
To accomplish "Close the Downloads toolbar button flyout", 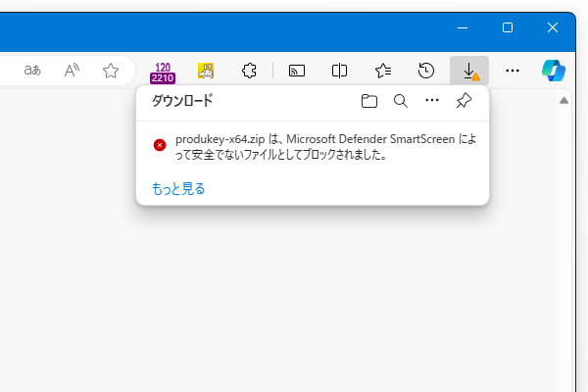I will pyautogui.click(x=469, y=71).
